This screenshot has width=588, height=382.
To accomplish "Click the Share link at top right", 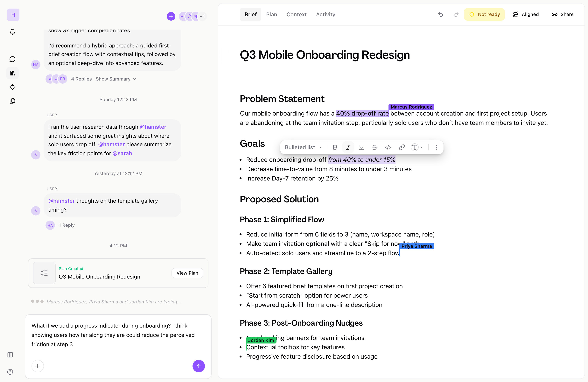I will click(563, 14).
